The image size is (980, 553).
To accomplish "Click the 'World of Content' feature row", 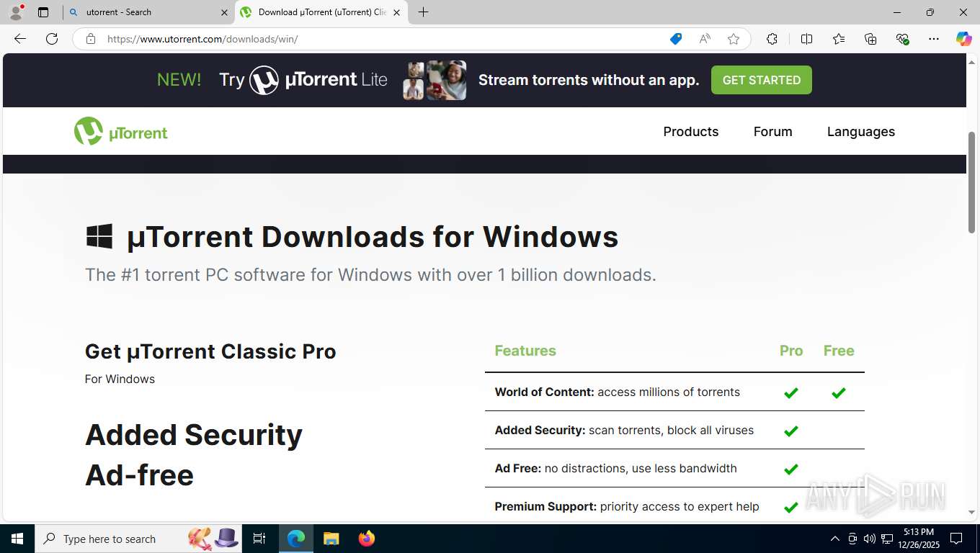I will (674, 392).
